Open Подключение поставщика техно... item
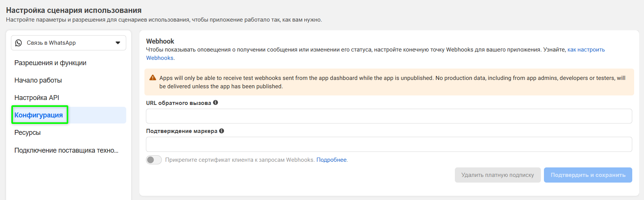This screenshot has width=644, height=200. pos(66,150)
